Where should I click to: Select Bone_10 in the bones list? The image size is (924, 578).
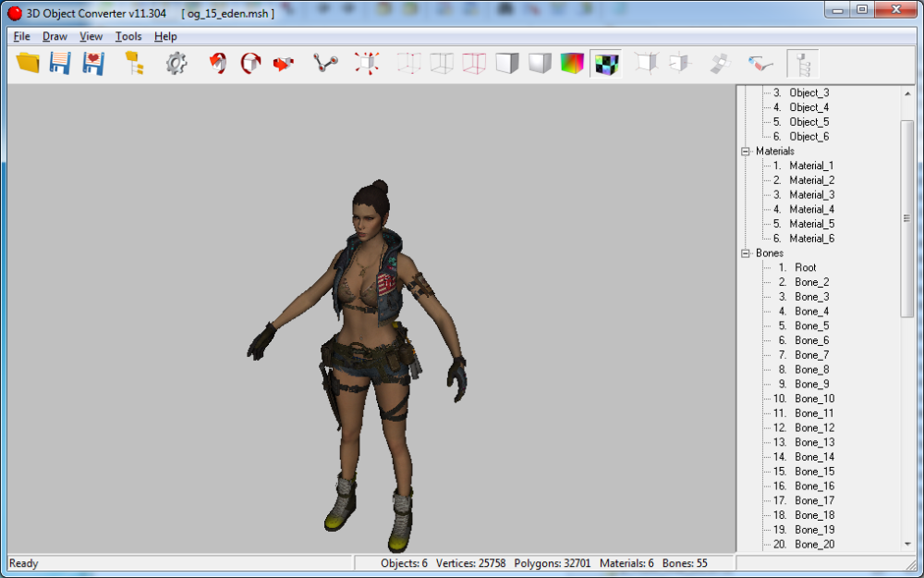click(814, 399)
